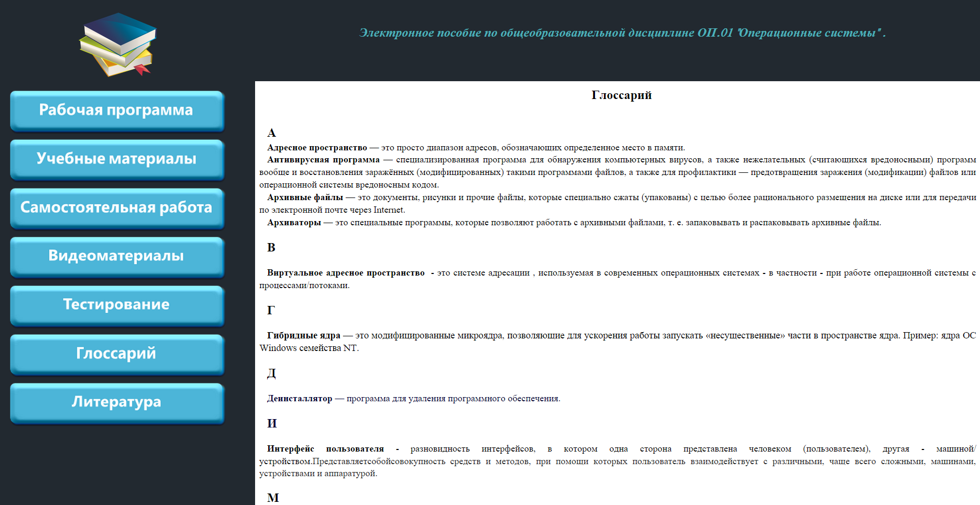Viewport: 980px width, 505px height.
Task: Click the term Адресное пространство
Action: pyautogui.click(x=317, y=147)
